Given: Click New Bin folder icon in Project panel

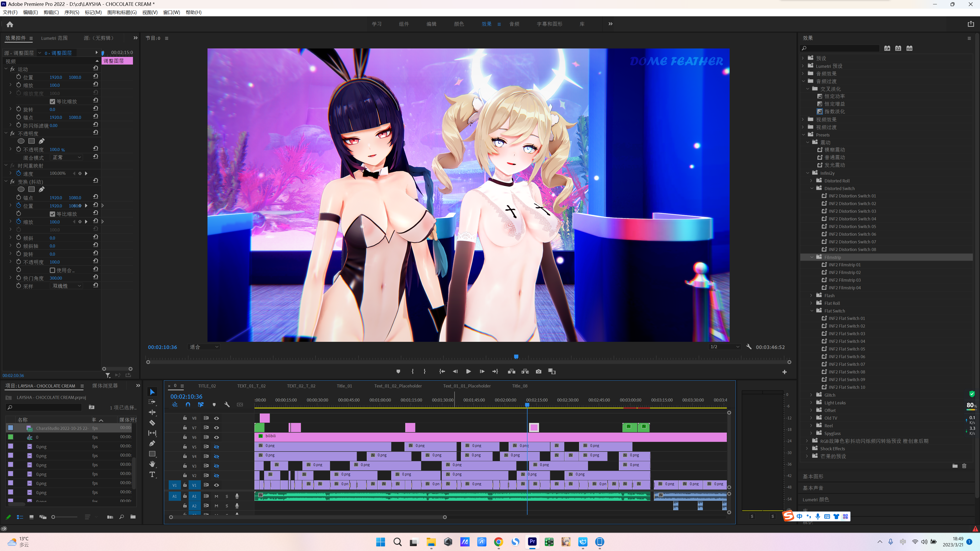Looking at the screenshot, I should tap(133, 517).
